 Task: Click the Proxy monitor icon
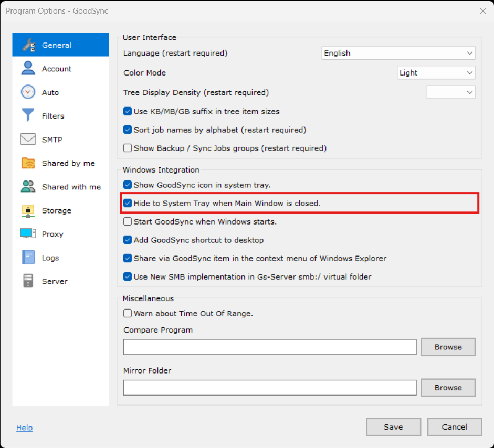click(28, 234)
